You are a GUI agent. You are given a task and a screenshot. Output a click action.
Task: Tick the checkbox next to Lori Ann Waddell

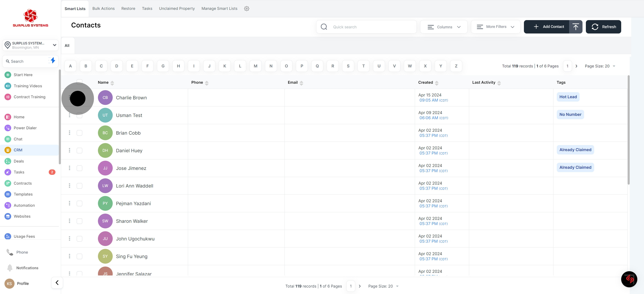point(80,186)
